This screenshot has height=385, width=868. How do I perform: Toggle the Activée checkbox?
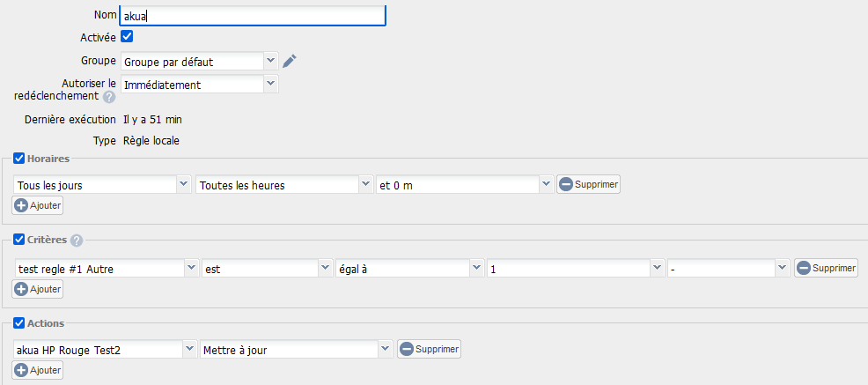click(x=127, y=37)
